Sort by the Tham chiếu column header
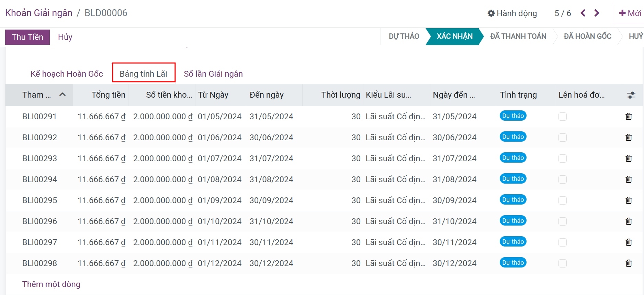644x295 pixels. (39, 95)
